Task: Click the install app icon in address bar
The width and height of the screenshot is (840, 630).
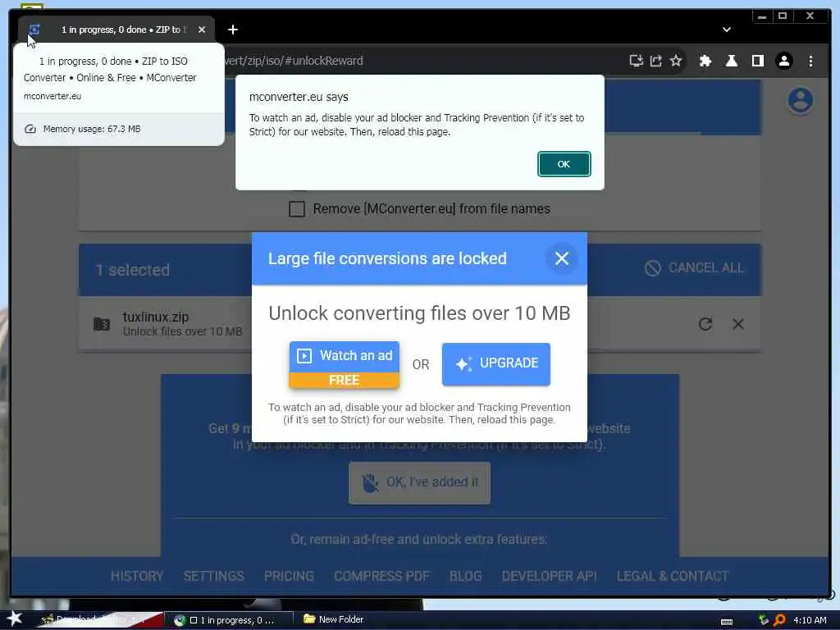Action: (x=636, y=61)
